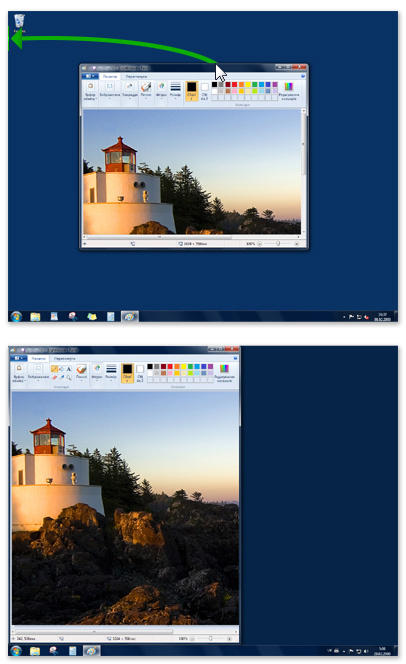Screen dimensions: 406x664
Task: Select the Pencil tool in snapped Paint window
Action: [x=54, y=369]
